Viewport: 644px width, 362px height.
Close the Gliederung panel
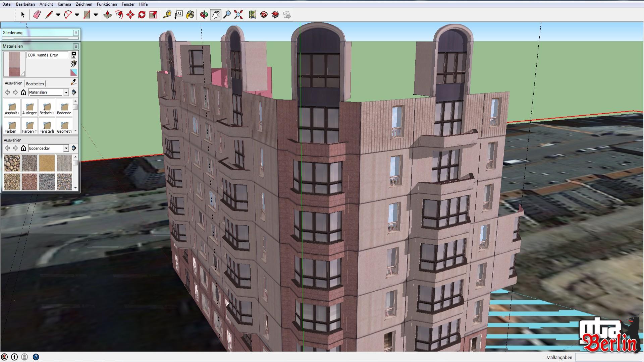coord(76,33)
